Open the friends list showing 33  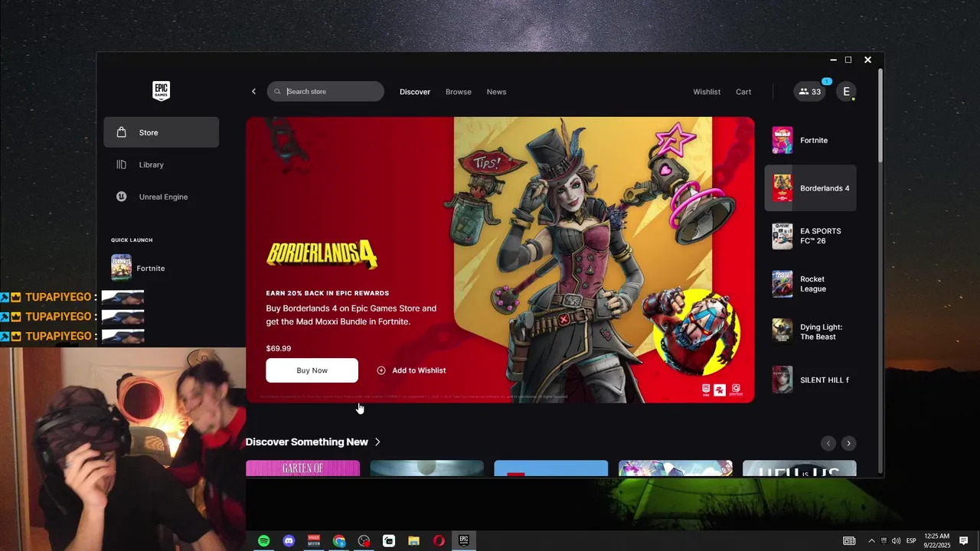(x=809, y=92)
